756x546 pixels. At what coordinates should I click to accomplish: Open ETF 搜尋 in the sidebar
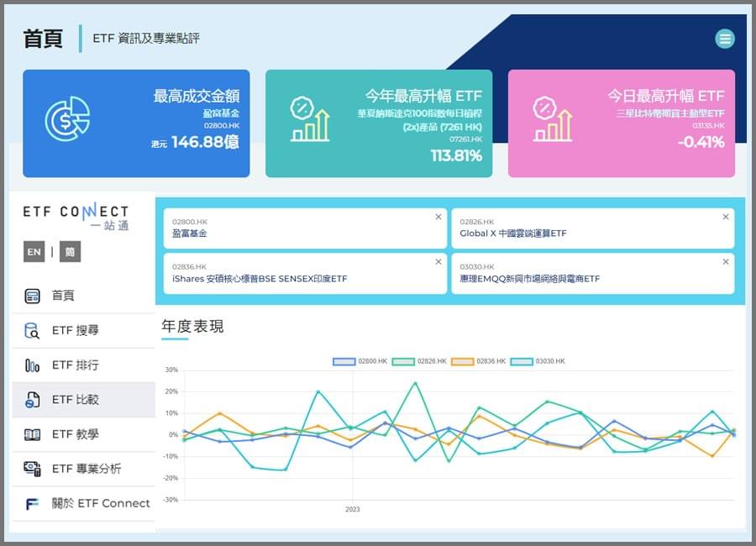83,330
